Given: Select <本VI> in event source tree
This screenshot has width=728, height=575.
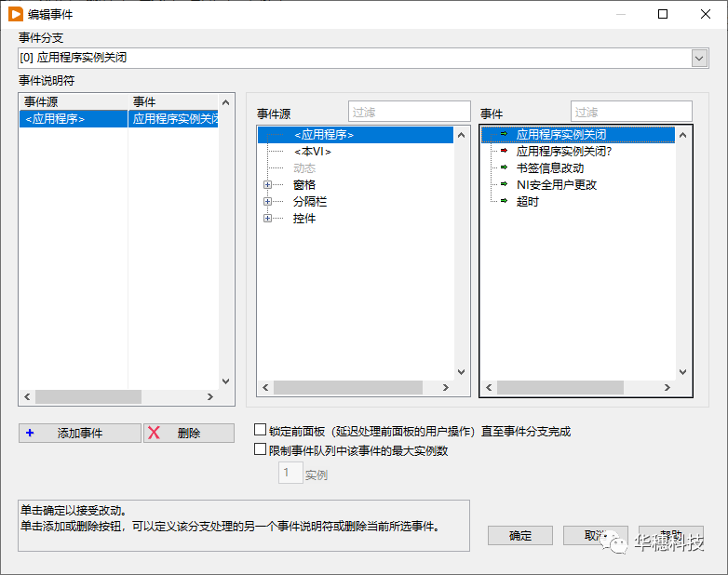Looking at the screenshot, I should [x=313, y=152].
